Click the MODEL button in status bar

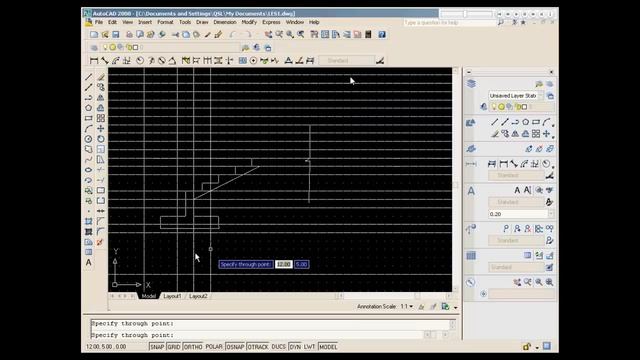click(328, 347)
